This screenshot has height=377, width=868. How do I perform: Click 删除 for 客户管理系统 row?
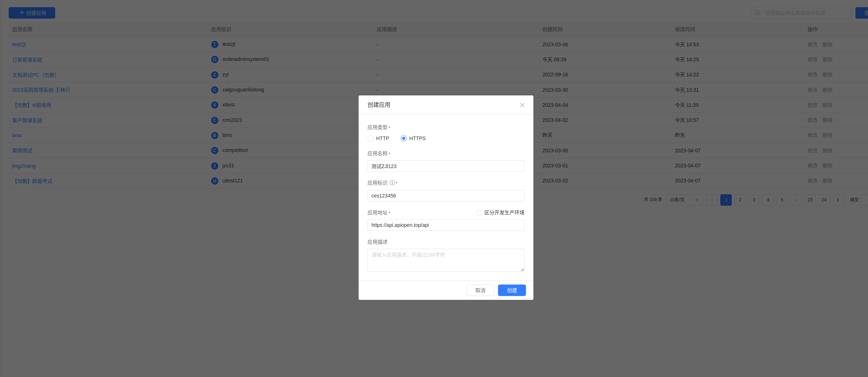(827, 120)
